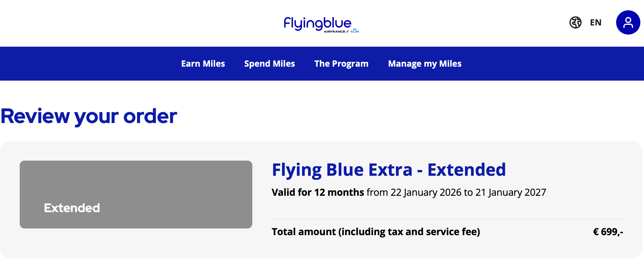Click the validity date range text
The width and height of the screenshot is (644, 260).
456,192
